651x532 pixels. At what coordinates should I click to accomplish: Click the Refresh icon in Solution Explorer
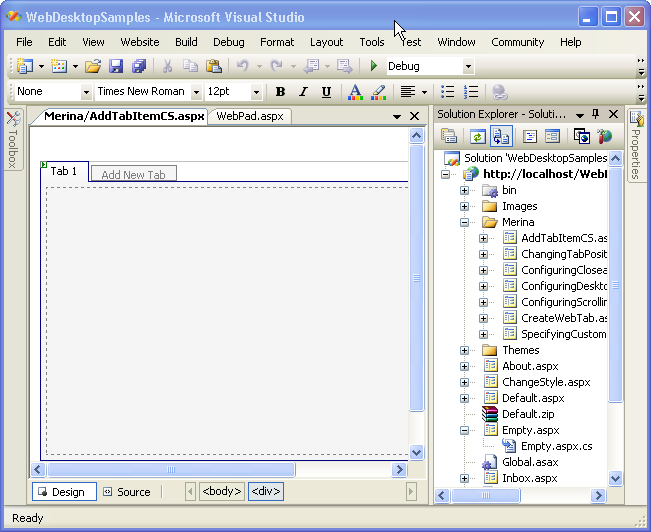point(478,136)
